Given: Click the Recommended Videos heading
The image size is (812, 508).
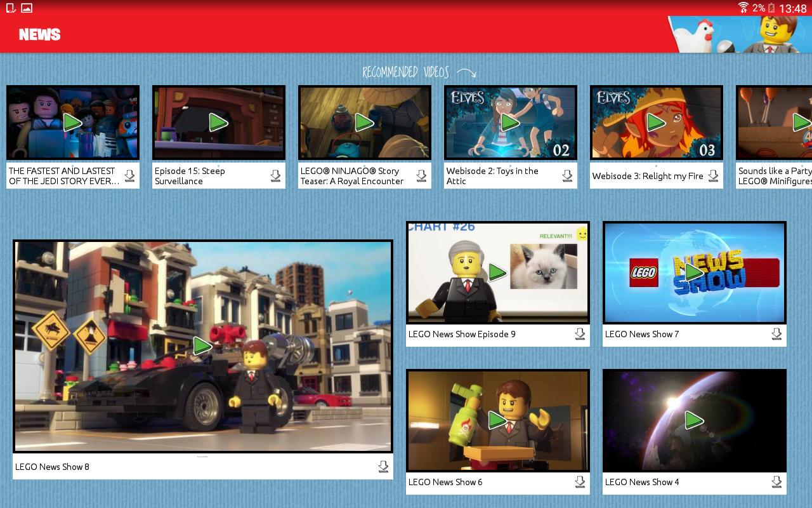Looking at the screenshot, I should pyautogui.click(x=405, y=72).
